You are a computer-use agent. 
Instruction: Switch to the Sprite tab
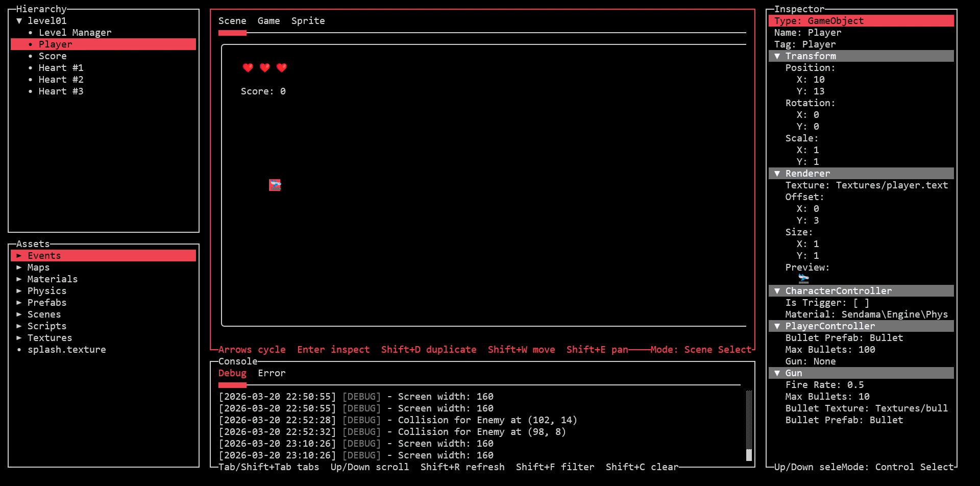308,20
